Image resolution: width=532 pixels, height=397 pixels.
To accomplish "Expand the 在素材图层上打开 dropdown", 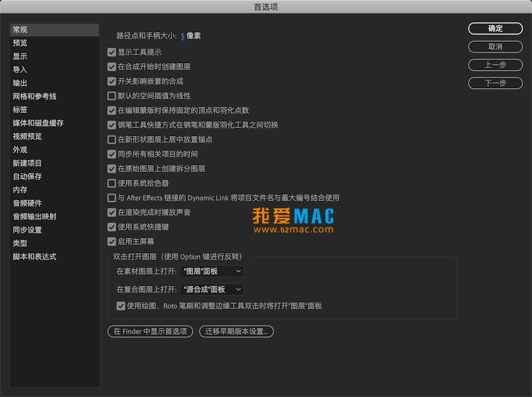I will pos(212,271).
